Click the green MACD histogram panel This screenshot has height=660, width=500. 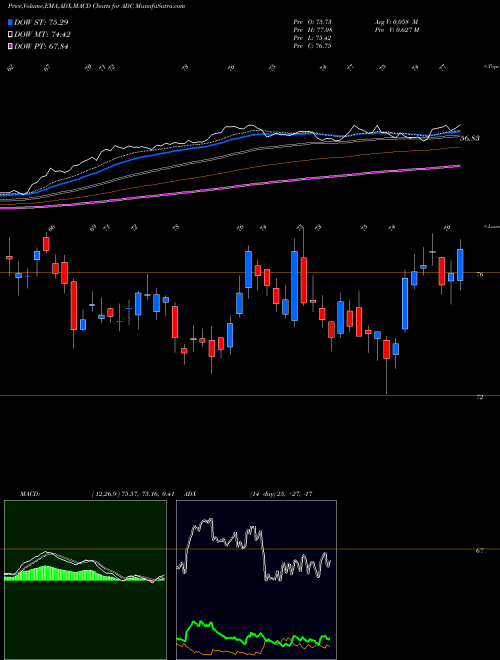85,580
